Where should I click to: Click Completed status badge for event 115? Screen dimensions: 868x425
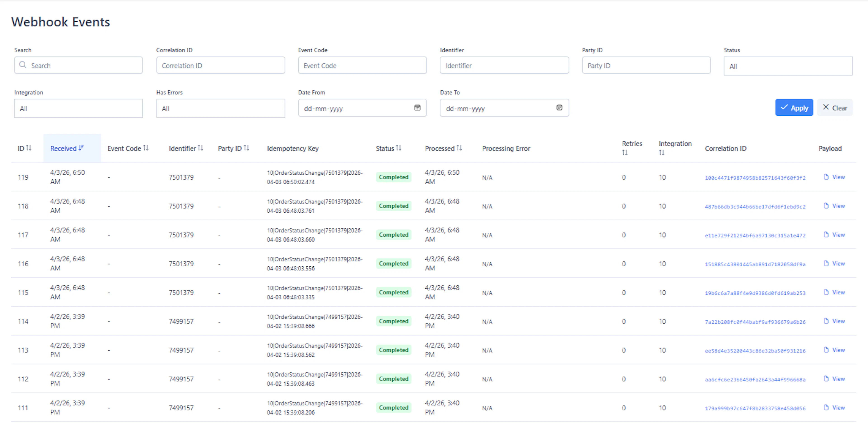(x=393, y=292)
